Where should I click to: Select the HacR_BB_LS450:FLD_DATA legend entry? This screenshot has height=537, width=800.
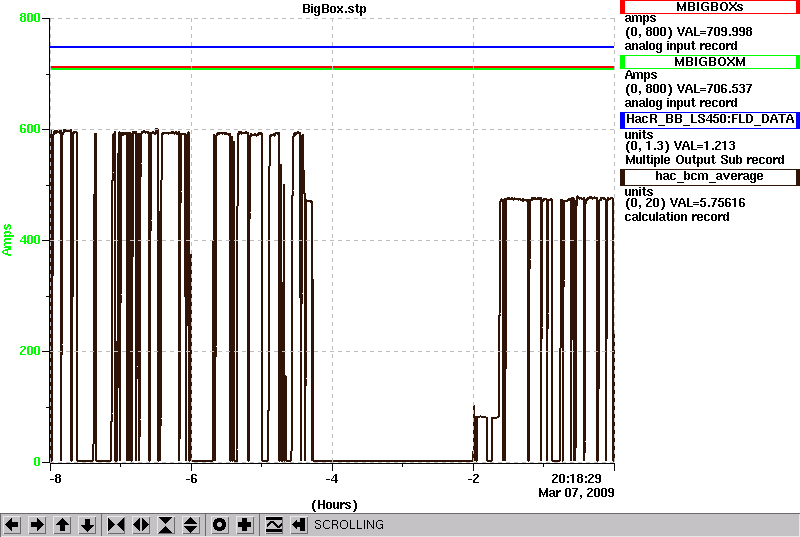click(710, 119)
